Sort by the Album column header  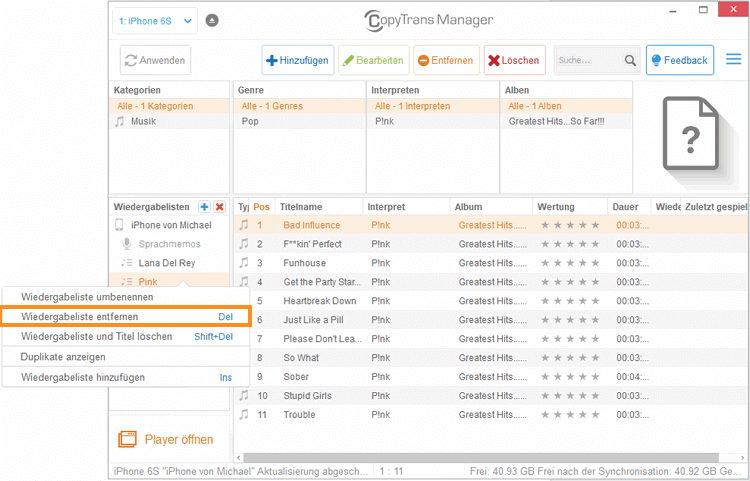(x=491, y=207)
